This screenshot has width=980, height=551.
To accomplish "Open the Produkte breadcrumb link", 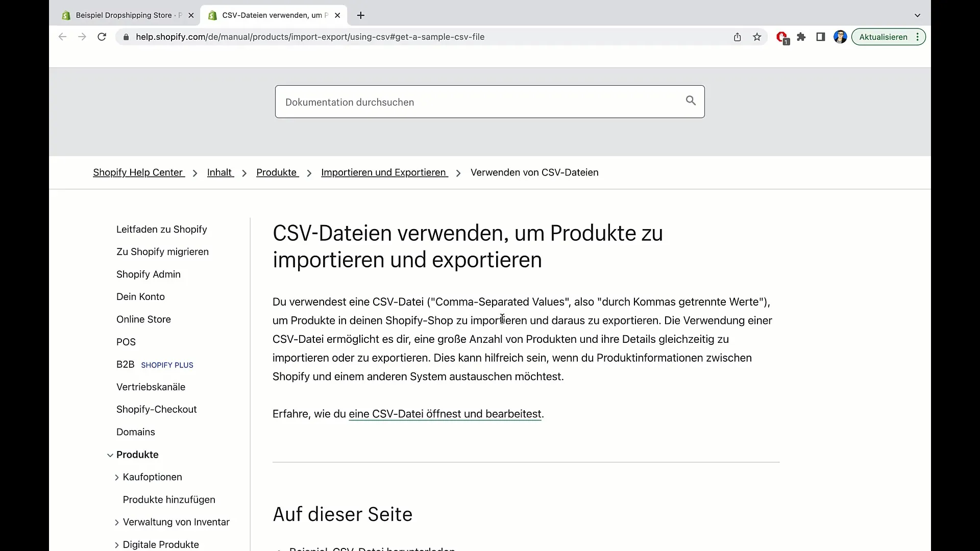I will tap(277, 172).
